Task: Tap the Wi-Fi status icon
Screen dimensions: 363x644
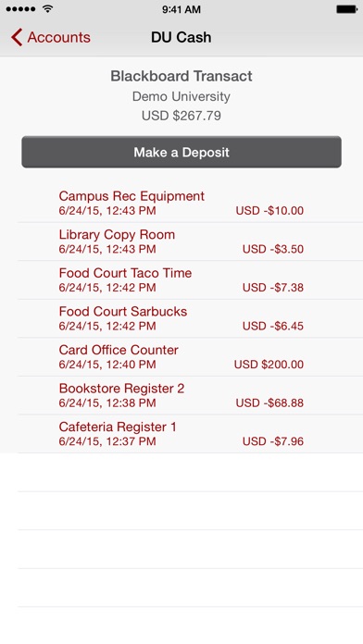Action: pos(48,9)
